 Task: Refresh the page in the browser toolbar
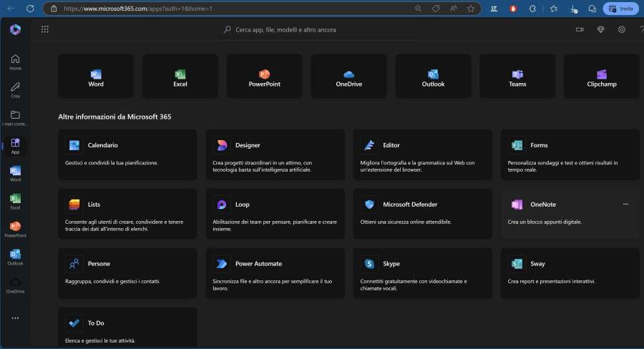29,9
